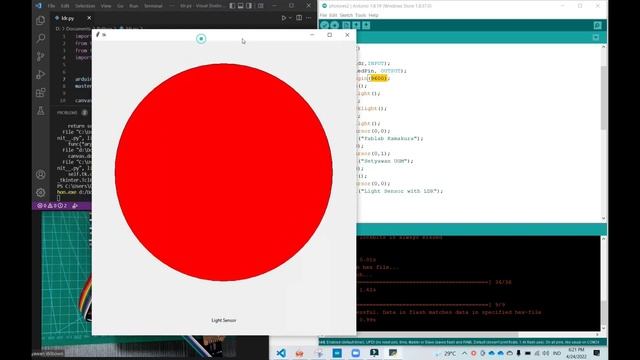Split the VS Code editor right
Viewport: 640px width, 360px height.
tap(299, 18)
